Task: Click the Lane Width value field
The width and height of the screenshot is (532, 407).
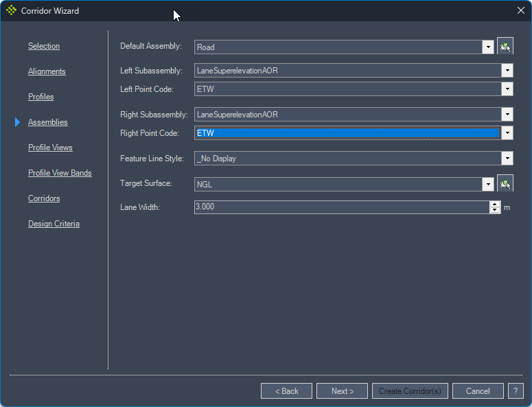Action: [342, 207]
